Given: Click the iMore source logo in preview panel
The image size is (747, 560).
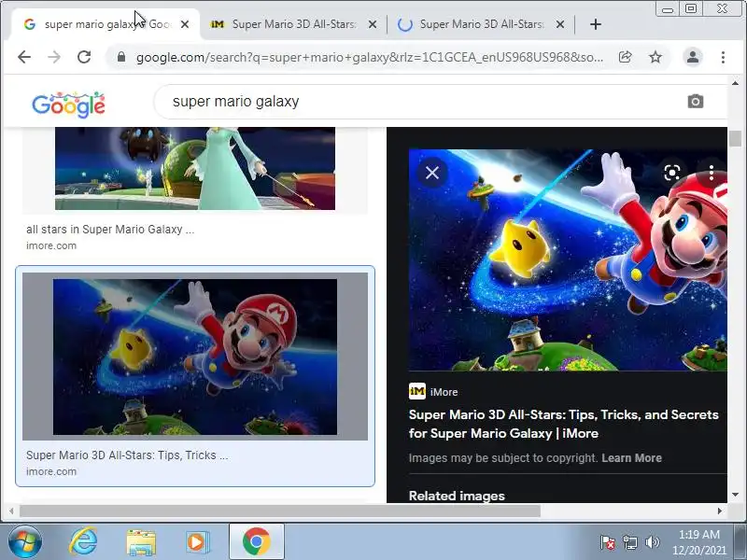Looking at the screenshot, I should (416, 391).
